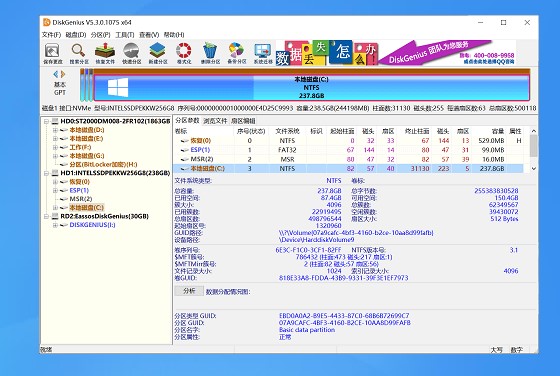Viewport: 560px width, 376px height.
Task: Expand the 工作(F:) tree node
Action: pyautogui.click(x=55, y=147)
